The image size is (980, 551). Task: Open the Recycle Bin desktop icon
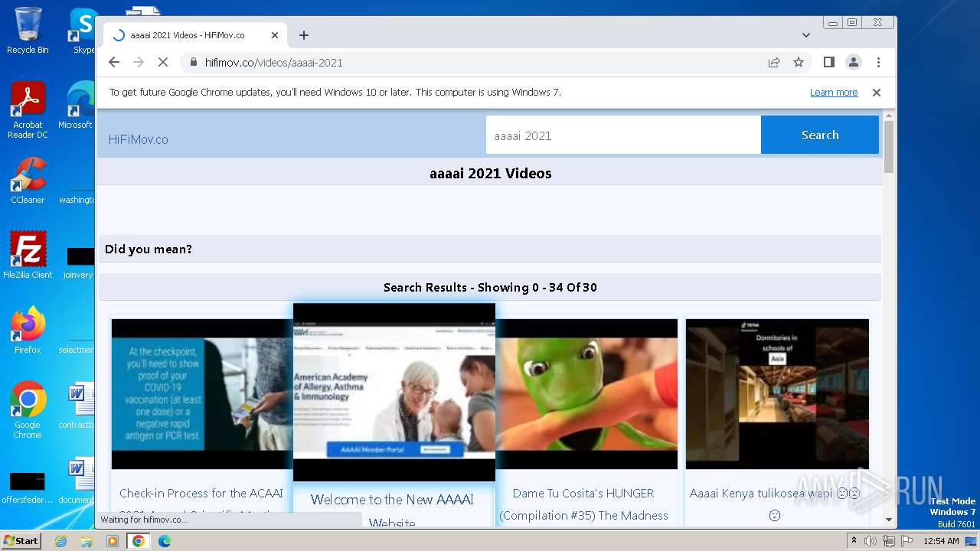pos(28,31)
